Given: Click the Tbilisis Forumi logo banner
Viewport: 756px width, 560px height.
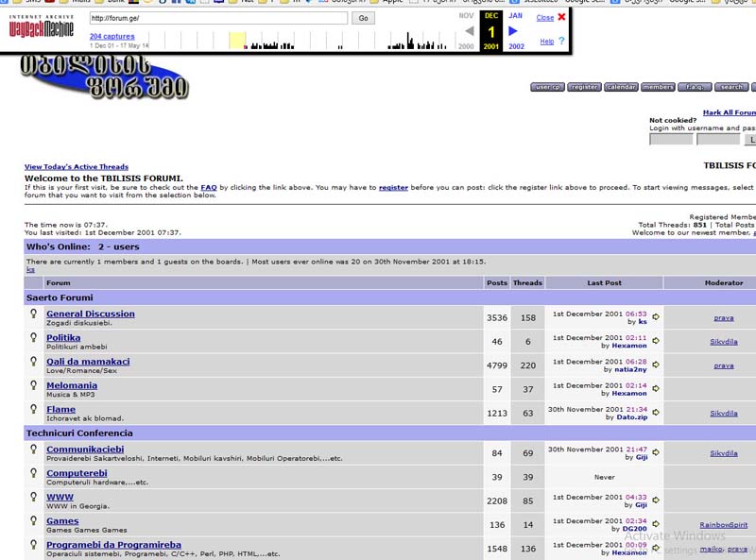Looking at the screenshot, I should 104,77.
